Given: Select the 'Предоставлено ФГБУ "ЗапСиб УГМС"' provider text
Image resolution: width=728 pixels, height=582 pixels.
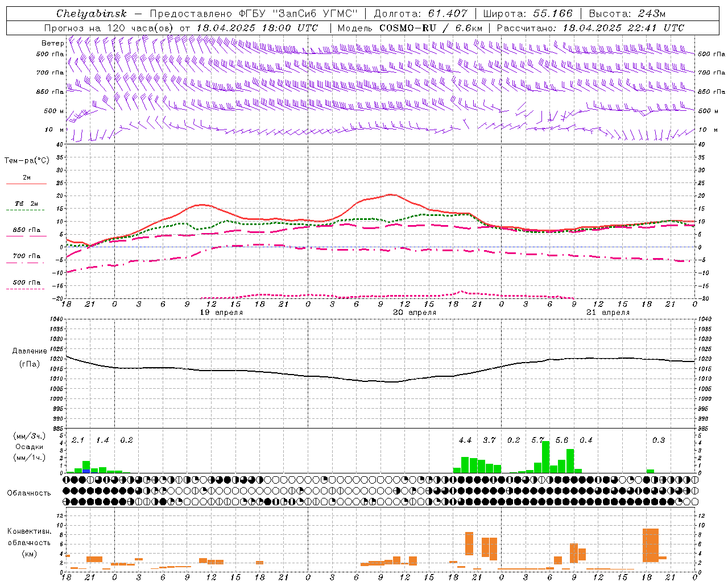Looking at the screenshot, I should (x=253, y=14).
